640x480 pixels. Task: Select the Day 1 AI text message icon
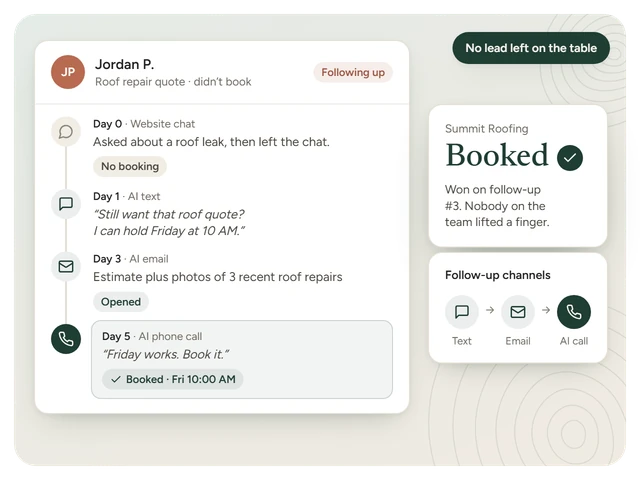pyautogui.click(x=66, y=203)
